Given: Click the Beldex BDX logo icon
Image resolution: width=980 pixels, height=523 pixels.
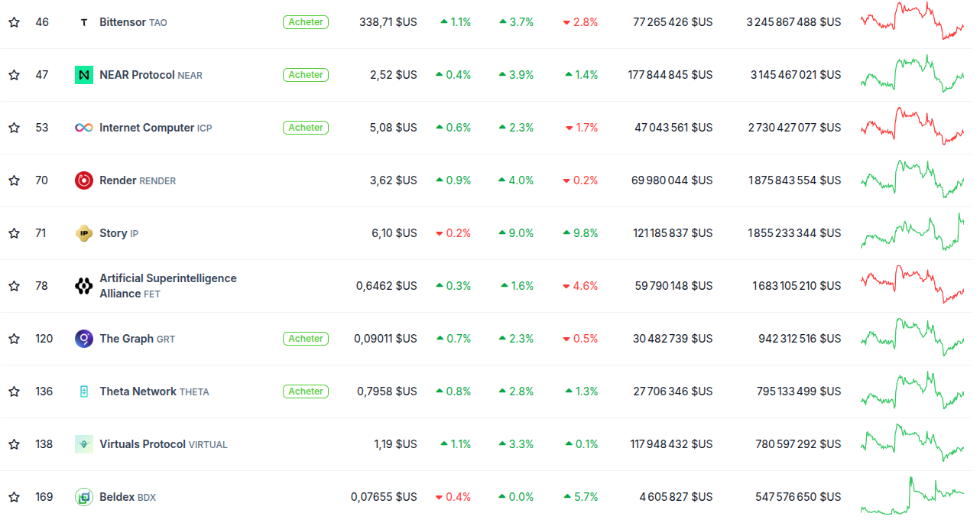Looking at the screenshot, I should pyautogui.click(x=84, y=497).
